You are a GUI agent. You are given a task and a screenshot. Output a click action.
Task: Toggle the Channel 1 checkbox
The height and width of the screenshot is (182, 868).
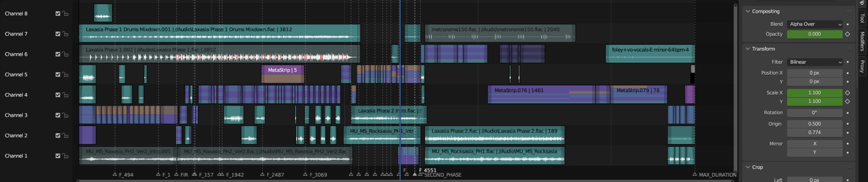[58, 156]
